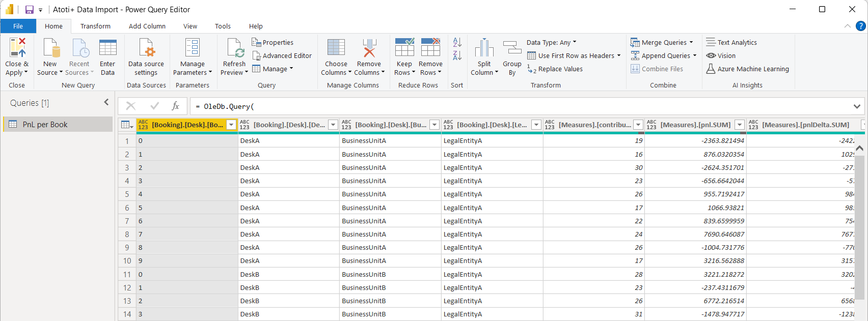Open the pnl.SUM column filter dropdown

pos(740,125)
